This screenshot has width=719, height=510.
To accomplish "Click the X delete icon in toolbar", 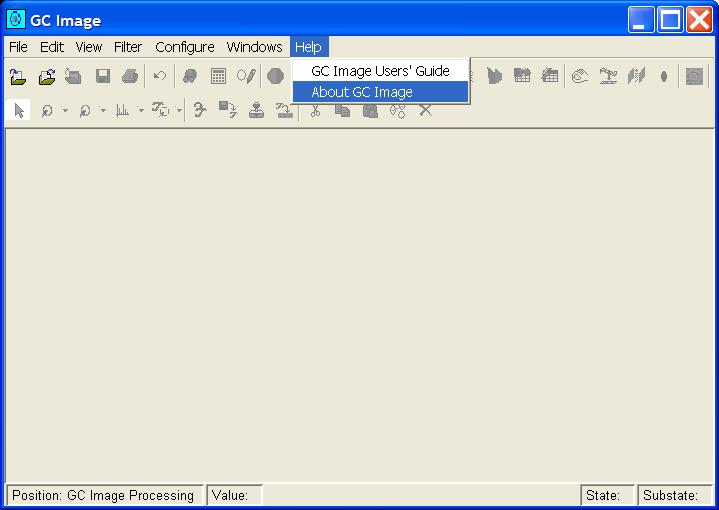I will pyautogui.click(x=426, y=111).
